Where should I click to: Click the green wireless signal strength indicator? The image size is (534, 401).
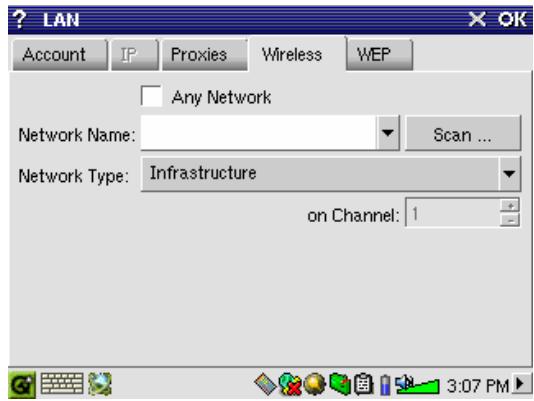click(420, 387)
